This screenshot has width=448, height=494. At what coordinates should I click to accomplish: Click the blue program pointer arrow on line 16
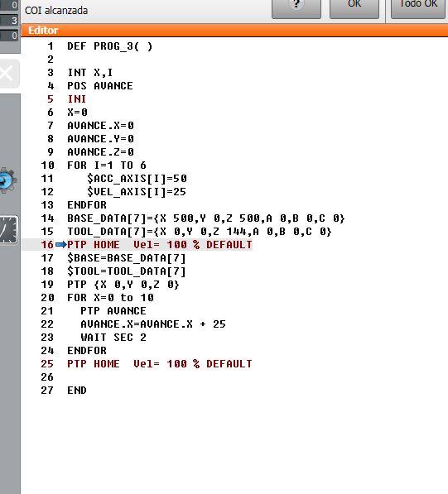coord(60,244)
